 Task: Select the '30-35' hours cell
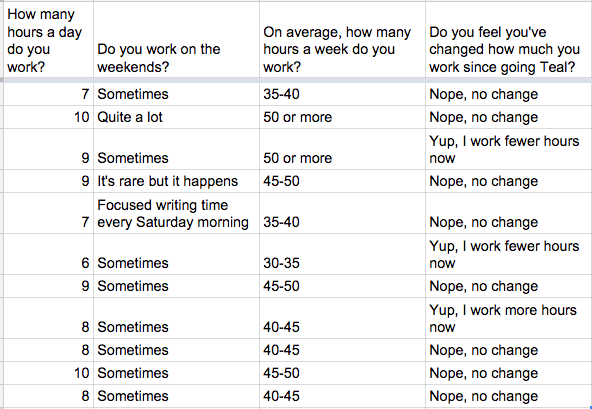click(342, 254)
